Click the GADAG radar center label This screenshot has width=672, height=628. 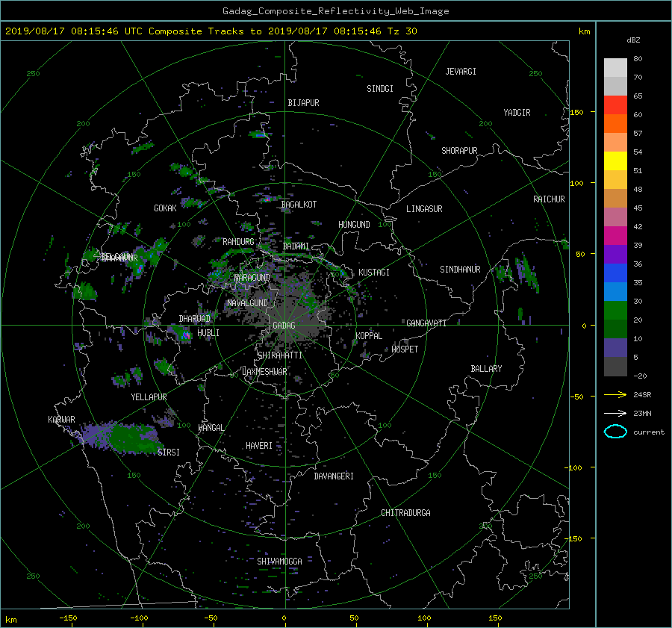coord(284,326)
